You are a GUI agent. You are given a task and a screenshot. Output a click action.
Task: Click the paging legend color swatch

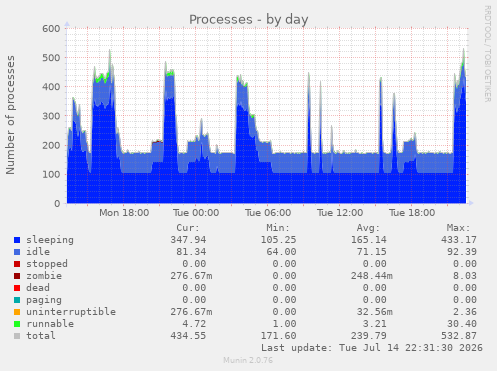click(x=17, y=300)
